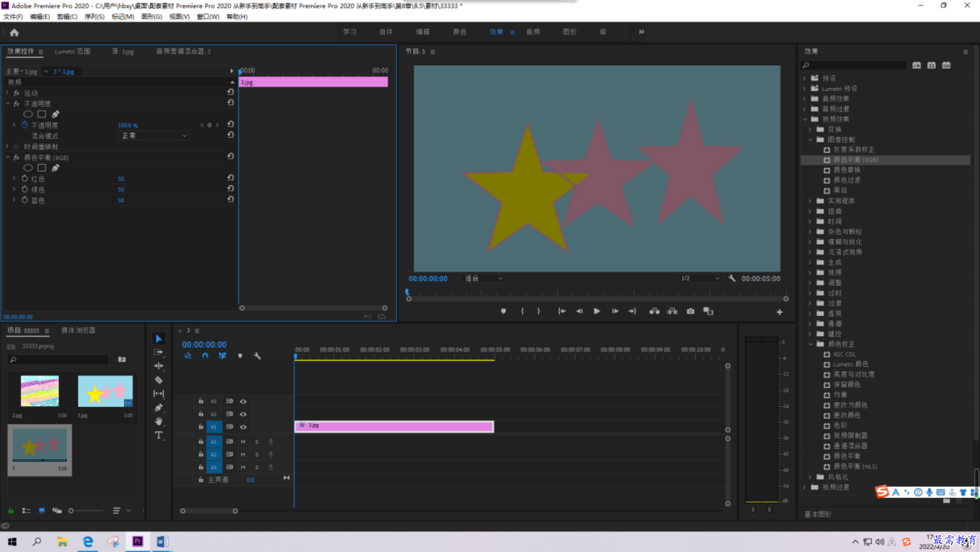This screenshot has height=552, width=980.
Task: Expand the Motion effect properties
Action: (7, 93)
